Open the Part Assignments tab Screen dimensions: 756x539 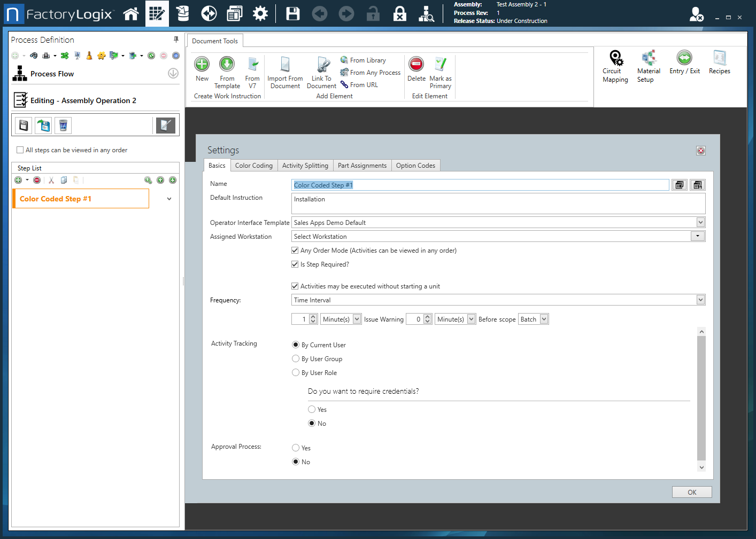(362, 166)
